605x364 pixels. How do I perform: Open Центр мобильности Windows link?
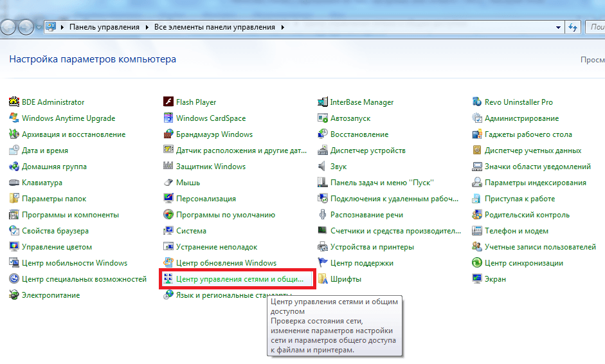point(75,263)
